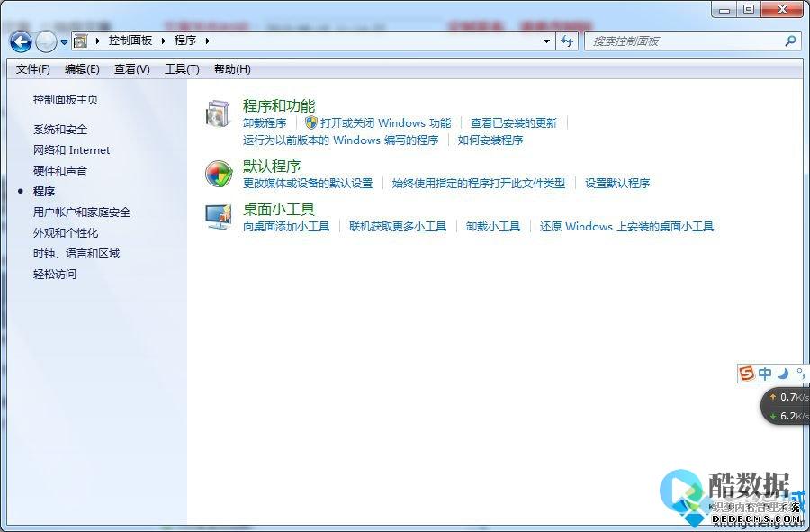The width and height of the screenshot is (810, 532).
Task: Click 程序 breadcrumb in address bar
Action: pyautogui.click(x=184, y=41)
